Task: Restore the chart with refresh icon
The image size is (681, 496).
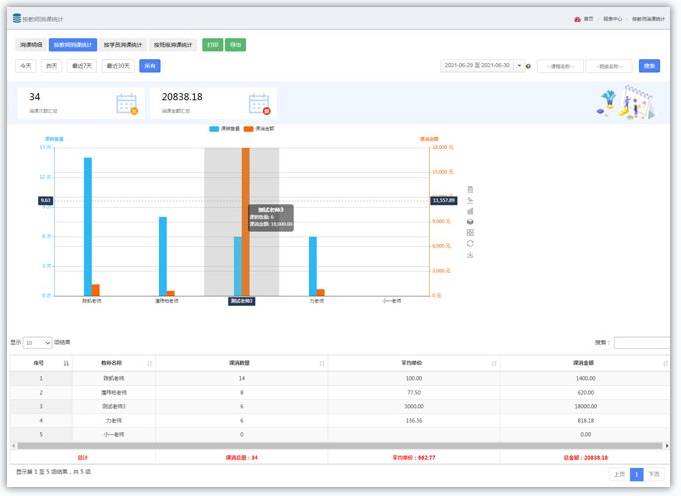Action: (x=470, y=244)
